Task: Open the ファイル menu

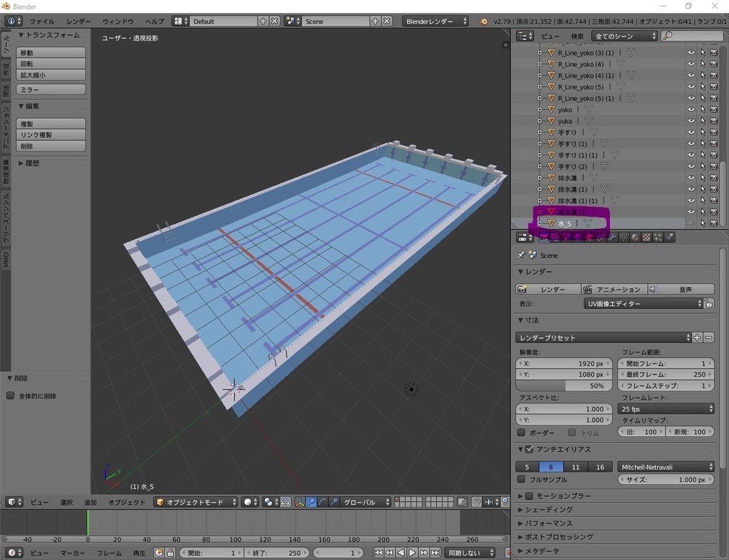Action: point(42,21)
